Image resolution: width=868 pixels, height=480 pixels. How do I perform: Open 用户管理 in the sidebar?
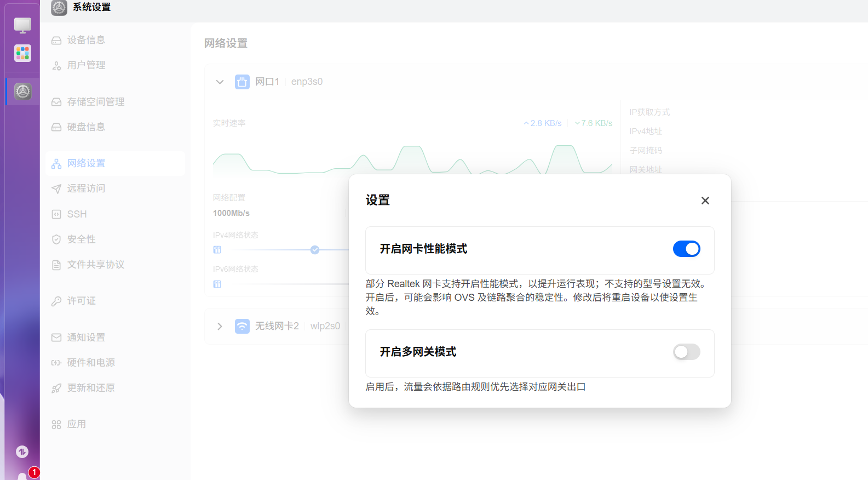[x=115, y=65]
